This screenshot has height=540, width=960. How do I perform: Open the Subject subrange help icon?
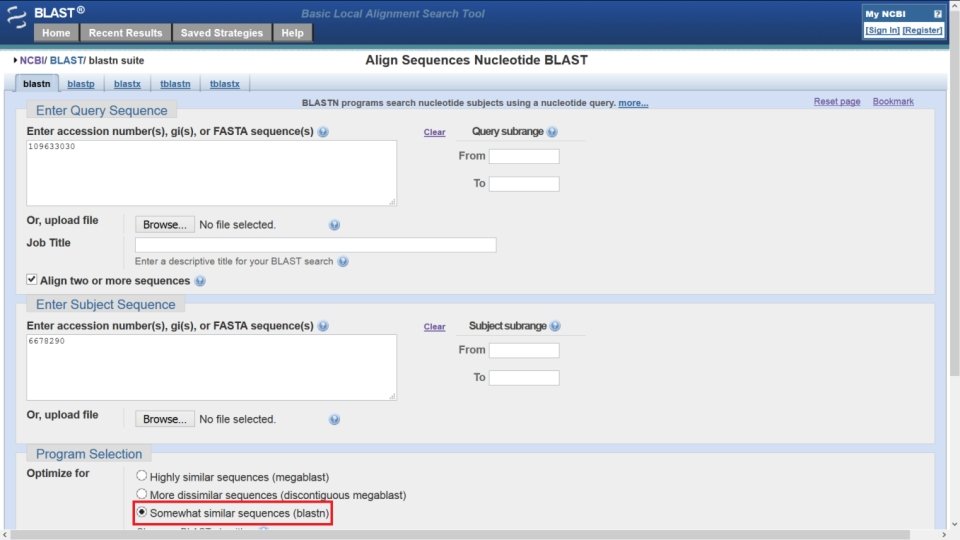[555, 326]
